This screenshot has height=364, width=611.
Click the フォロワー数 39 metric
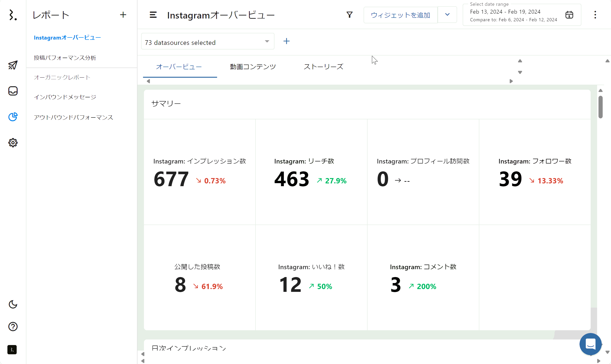(535, 172)
